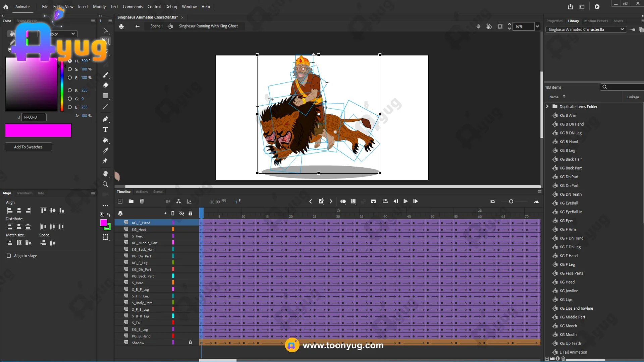This screenshot has width=644, height=362.
Task: Open the stage zoom percentage dropdown
Action: (x=537, y=26)
